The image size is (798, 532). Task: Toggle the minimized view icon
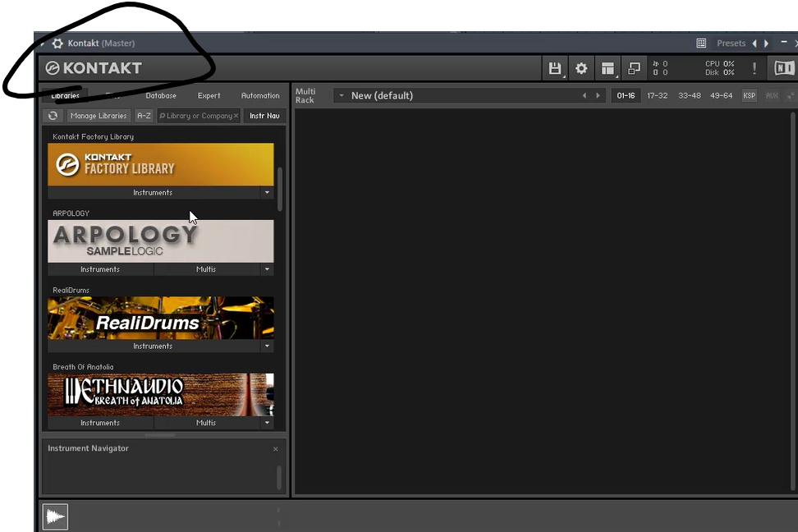pos(634,68)
